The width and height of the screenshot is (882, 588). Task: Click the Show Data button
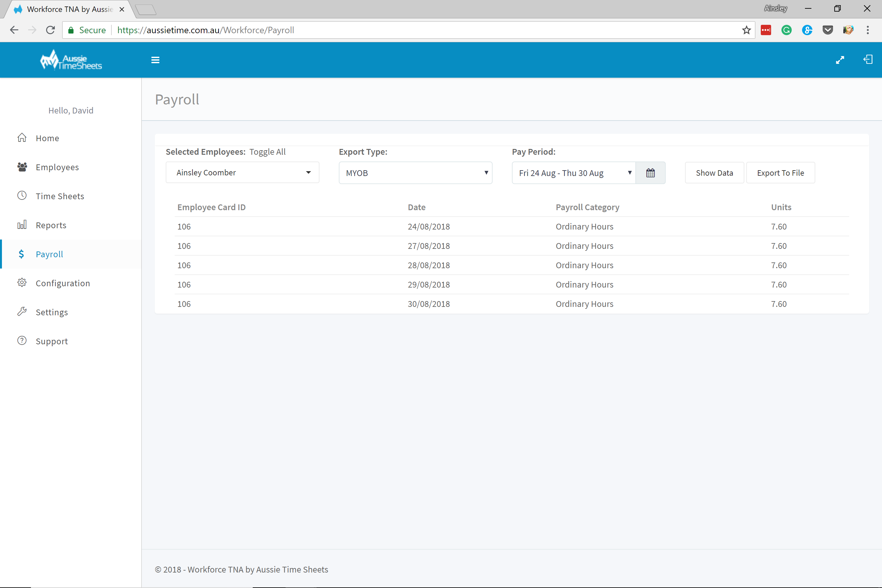point(714,173)
